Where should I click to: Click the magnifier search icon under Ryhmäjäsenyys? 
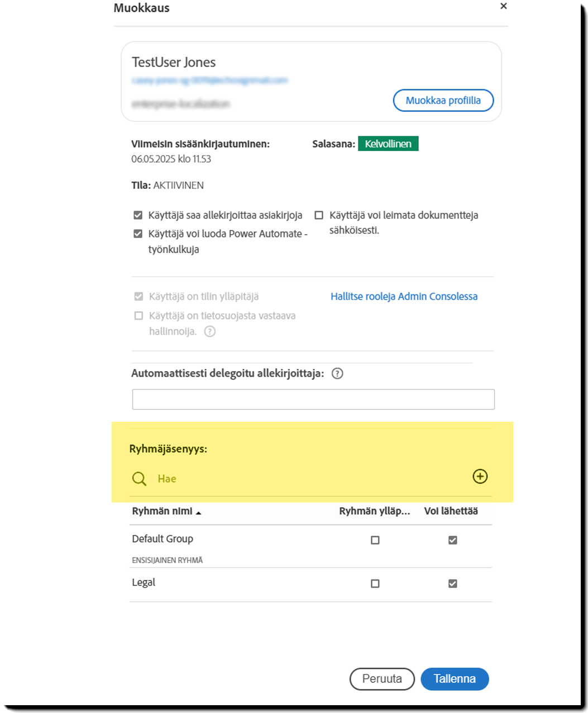click(139, 479)
